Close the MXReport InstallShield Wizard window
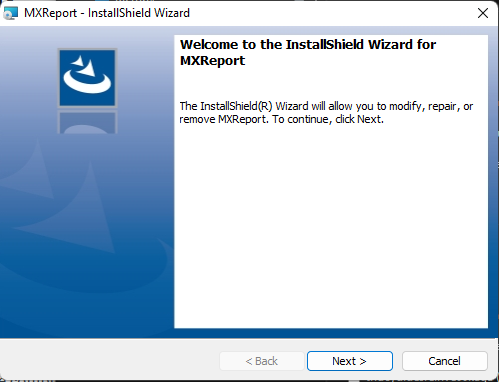Screen dimensions: 499x382 coord(483,13)
